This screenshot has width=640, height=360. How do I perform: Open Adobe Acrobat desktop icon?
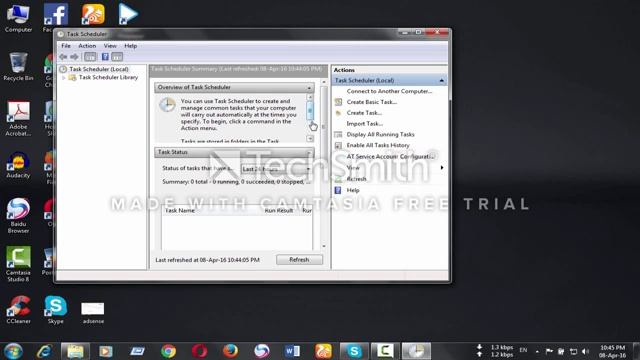(18, 119)
